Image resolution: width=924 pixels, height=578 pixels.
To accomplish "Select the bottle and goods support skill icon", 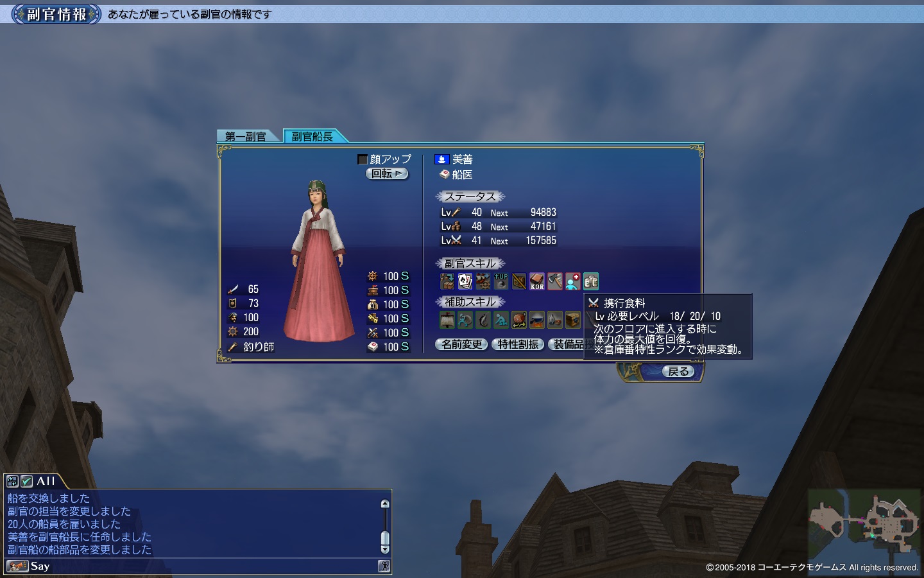I will coord(555,319).
